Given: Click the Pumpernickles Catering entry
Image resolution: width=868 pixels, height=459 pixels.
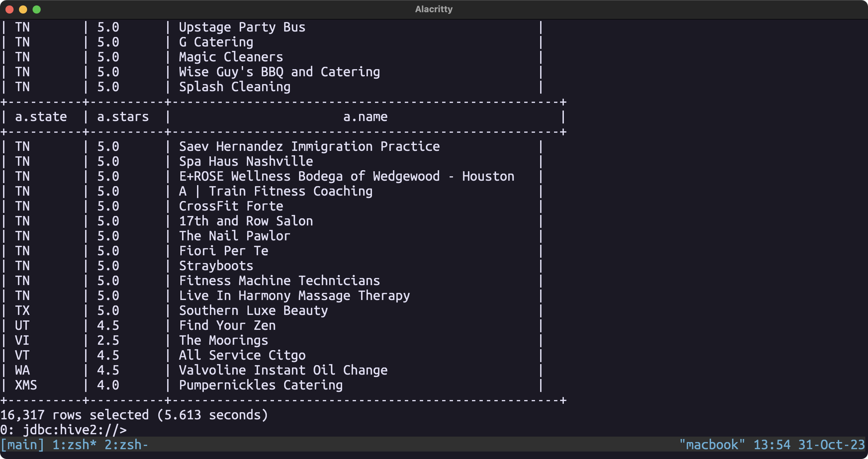Looking at the screenshot, I should tap(261, 385).
